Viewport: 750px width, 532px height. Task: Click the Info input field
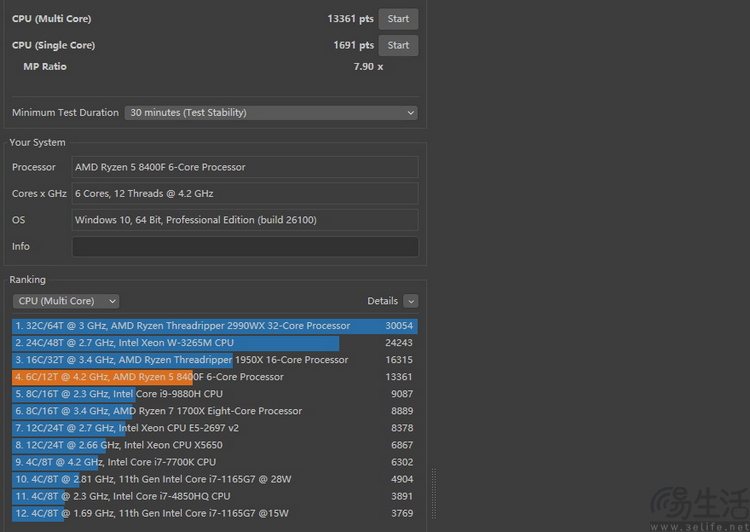click(245, 246)
